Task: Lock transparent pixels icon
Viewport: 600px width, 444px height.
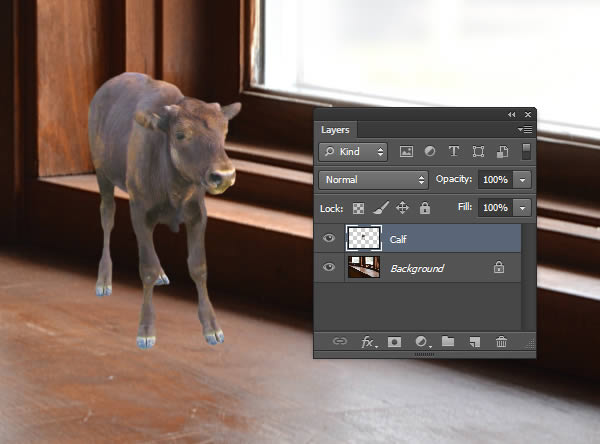Action: [x=358, y=208]
